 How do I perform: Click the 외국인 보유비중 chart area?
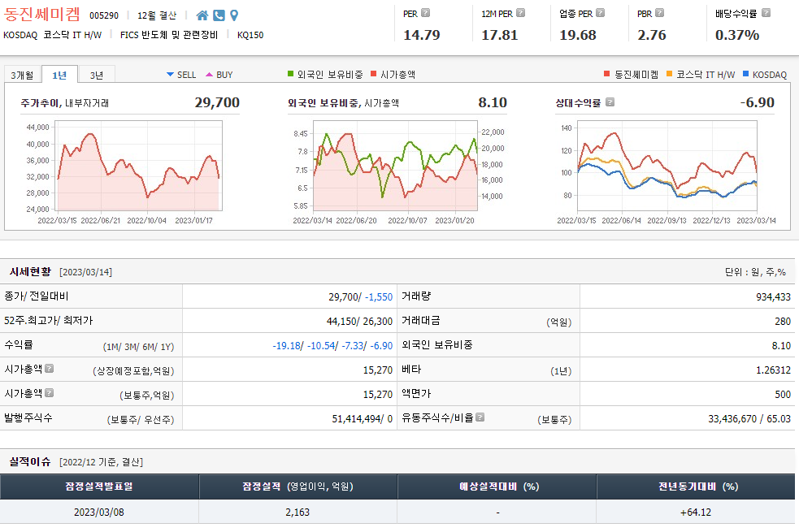coord(395,166)
